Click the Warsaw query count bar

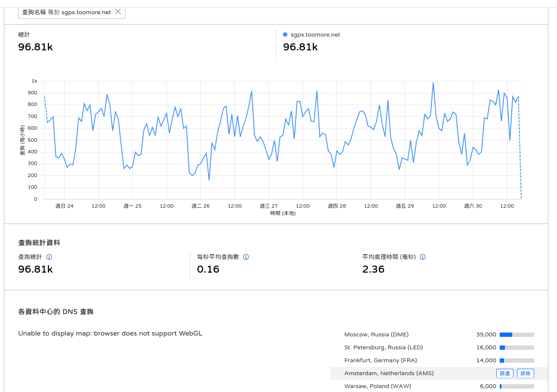click(517, 386)
